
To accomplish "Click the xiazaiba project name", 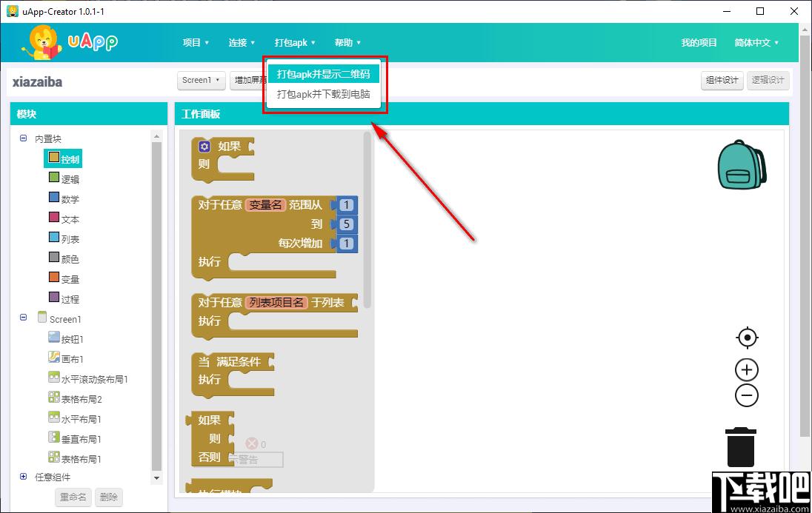I will coord(37,81).
